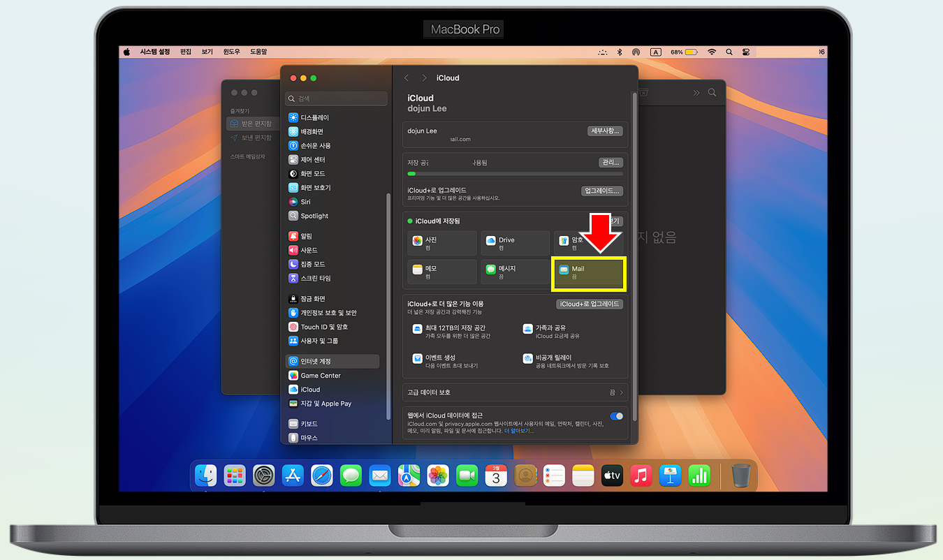Open the 메시지 iCloud tile
Image resolution: width=943 pixels, height=560 pixels.
coord(515,272)
